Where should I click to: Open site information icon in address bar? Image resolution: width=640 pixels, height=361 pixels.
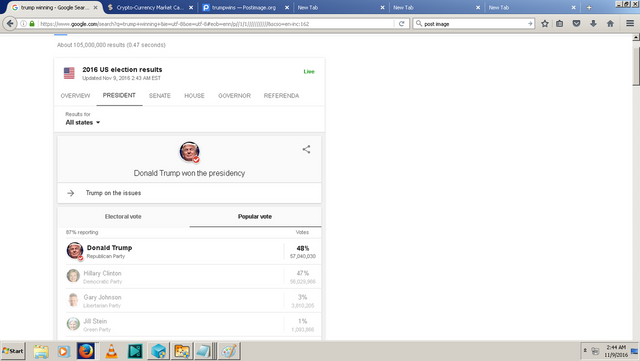(23, 24)
